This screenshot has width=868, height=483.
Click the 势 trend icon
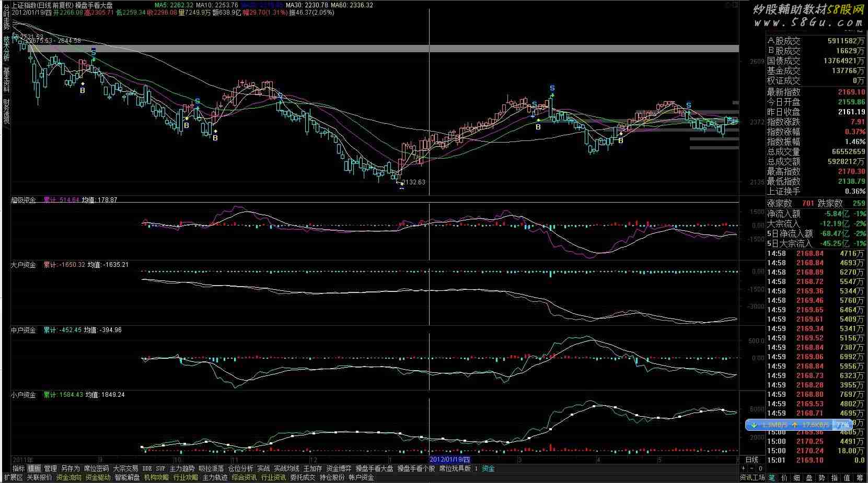point(822,477)
